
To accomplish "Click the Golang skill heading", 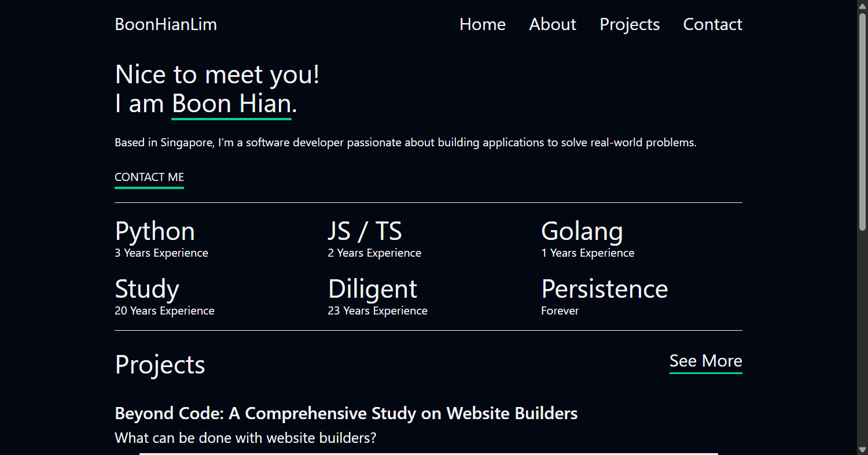I will tap(582, 231).
